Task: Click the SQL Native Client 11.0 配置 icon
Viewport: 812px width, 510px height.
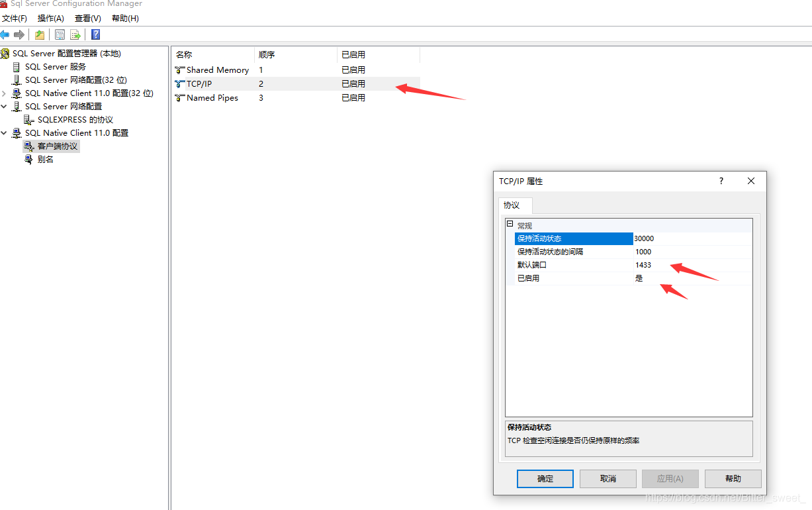Action: click(x=17, y=133)
